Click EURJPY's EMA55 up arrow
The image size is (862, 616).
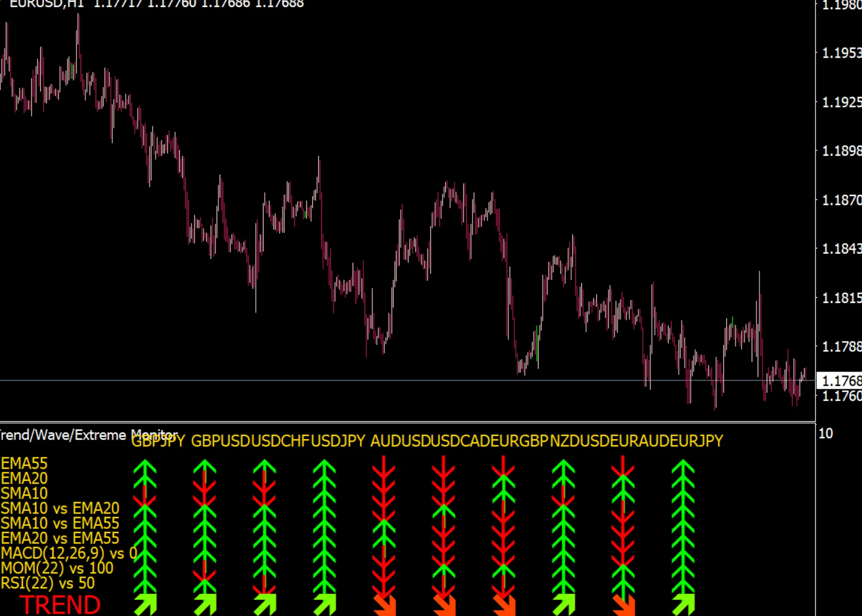[x=683, y=467]
